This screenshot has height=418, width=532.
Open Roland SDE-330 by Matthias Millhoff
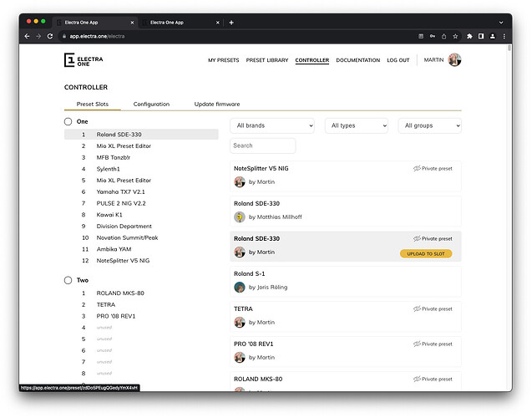[346, 212]
